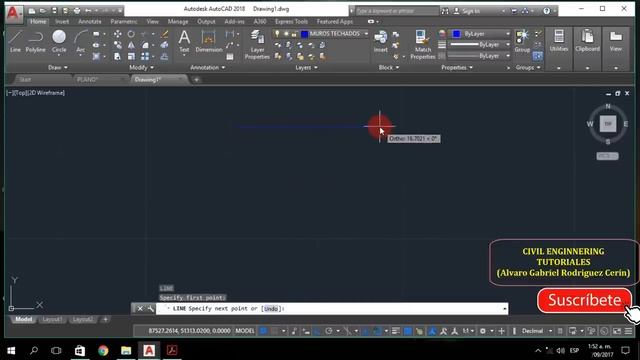Switch to the Layout1 tab
This screenshot has height=360, width=640.
point(52,319)
